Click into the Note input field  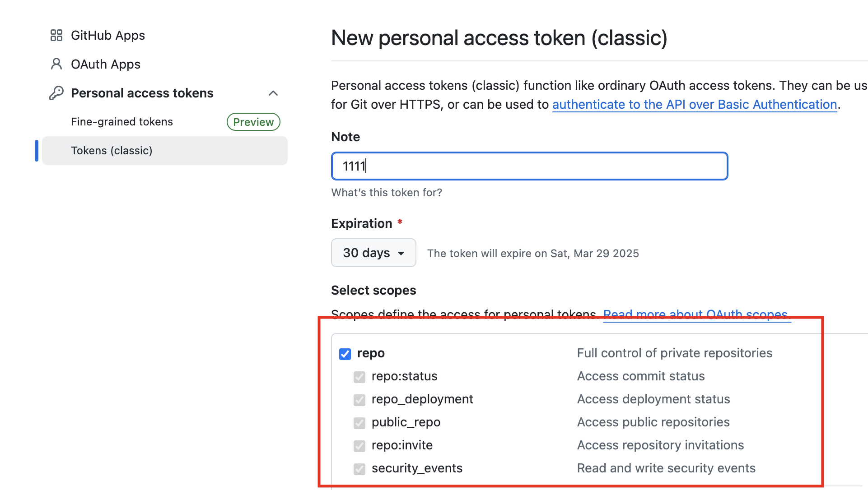(530, 166)
